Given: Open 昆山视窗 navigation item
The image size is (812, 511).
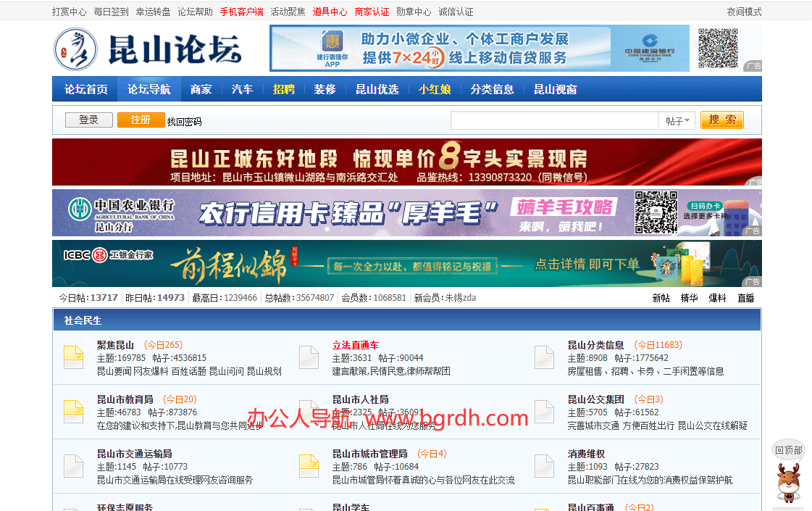Looking at the screenshot, I should click(x=555, y=89).
